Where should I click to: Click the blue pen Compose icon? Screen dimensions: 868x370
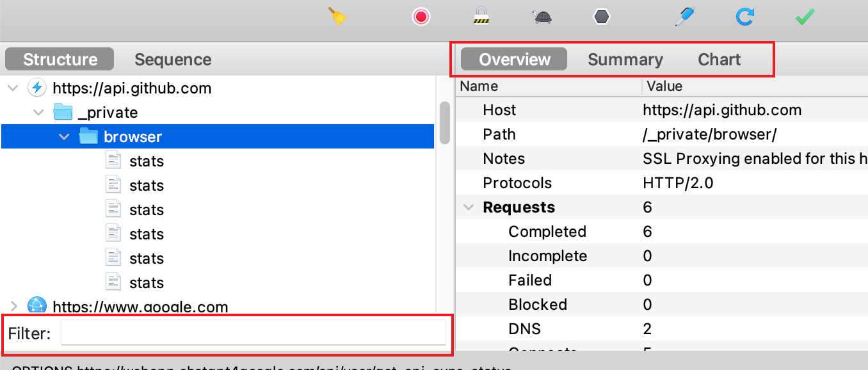pos(683,17)
